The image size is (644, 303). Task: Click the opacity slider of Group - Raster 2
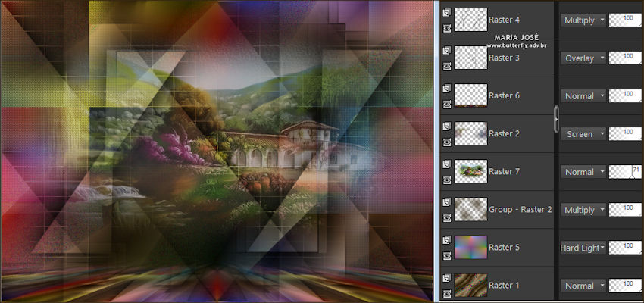[x=625, y=209]
